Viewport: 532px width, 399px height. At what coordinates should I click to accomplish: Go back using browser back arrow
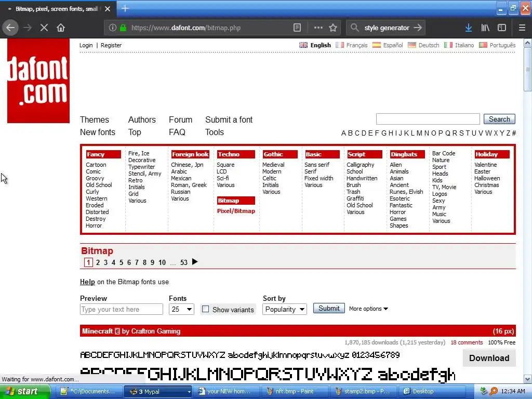pyautogui.click(x=10, y=28)
